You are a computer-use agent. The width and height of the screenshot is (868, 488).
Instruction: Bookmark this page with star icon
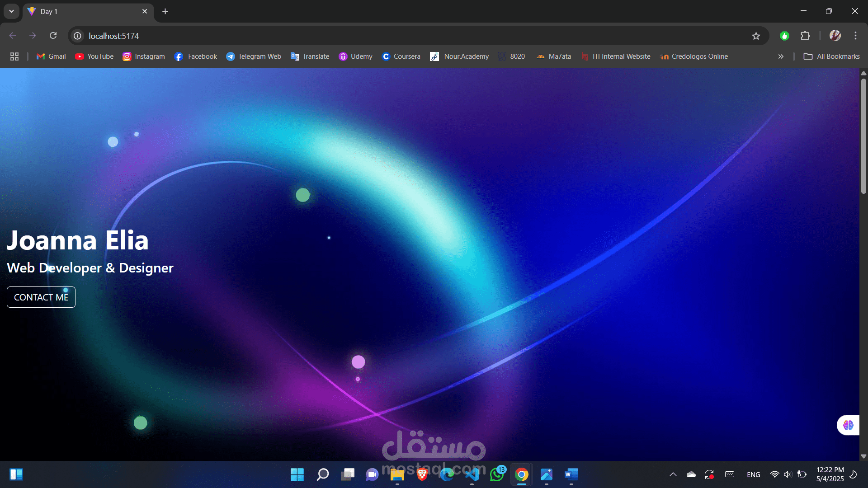pyautogui.click(x=756, y=36)
